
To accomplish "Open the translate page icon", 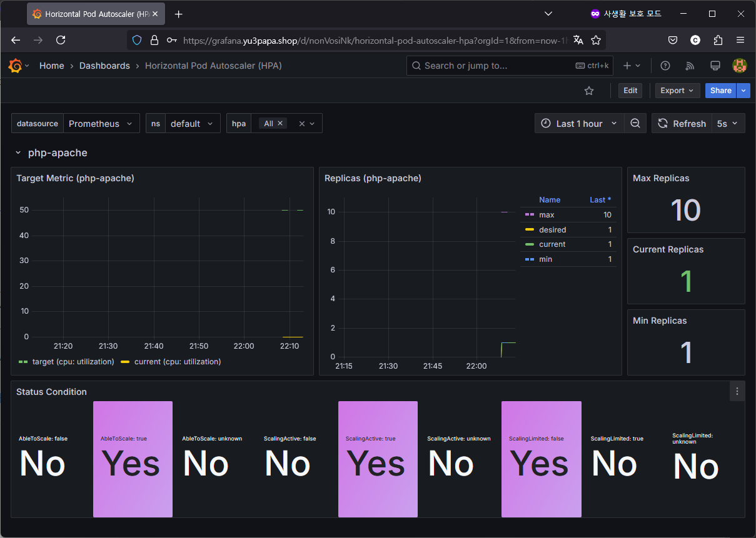I will pos(578,40).
